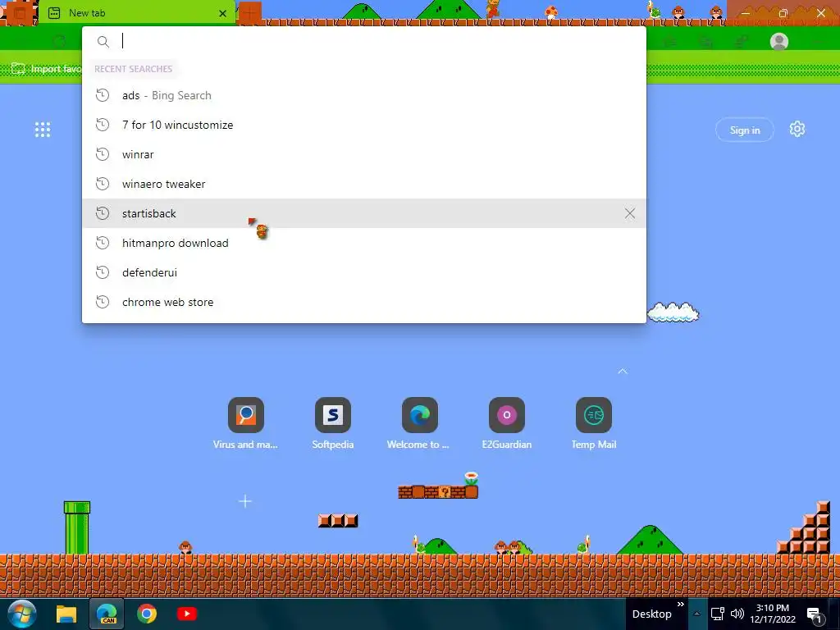Screen dimensions: 840x630
Task: Choose the 'winrar' recent search
Action: click(364, 154)
